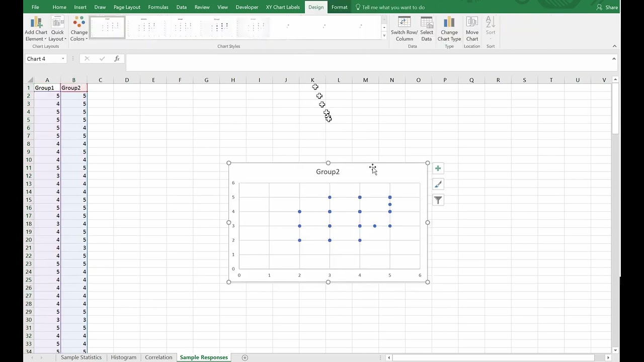Switch to the Histogram sheet tab
This screenshot has height=362, width=644.
point(123,357)
